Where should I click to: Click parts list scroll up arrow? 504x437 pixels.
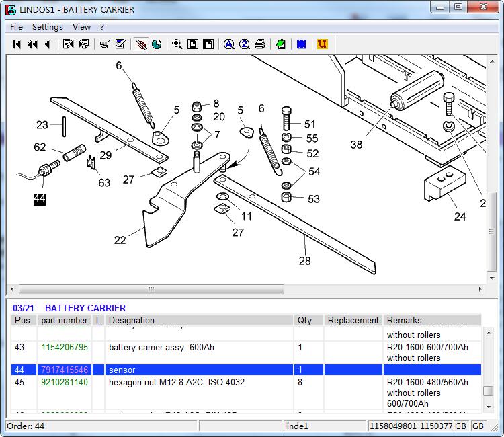[489, 333]
